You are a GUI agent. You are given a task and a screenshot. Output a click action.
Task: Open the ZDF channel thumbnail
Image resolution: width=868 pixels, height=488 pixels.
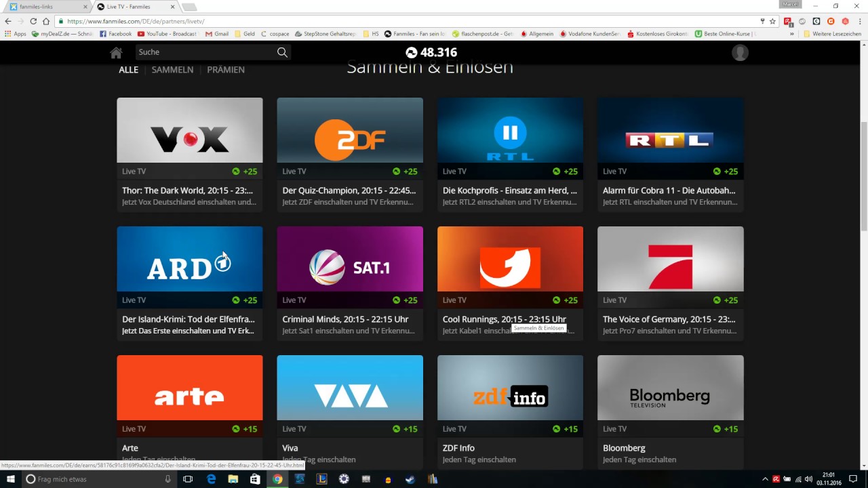(x=350, y=130)
